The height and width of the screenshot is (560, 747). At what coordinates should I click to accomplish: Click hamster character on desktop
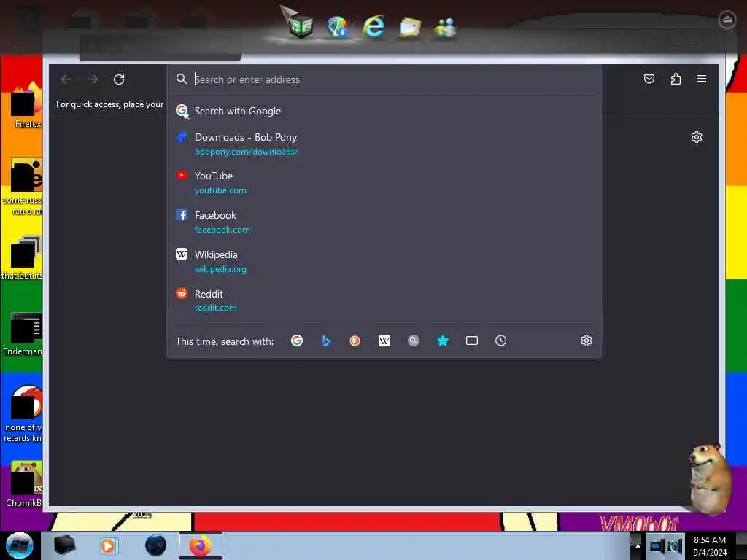point(709,478)
